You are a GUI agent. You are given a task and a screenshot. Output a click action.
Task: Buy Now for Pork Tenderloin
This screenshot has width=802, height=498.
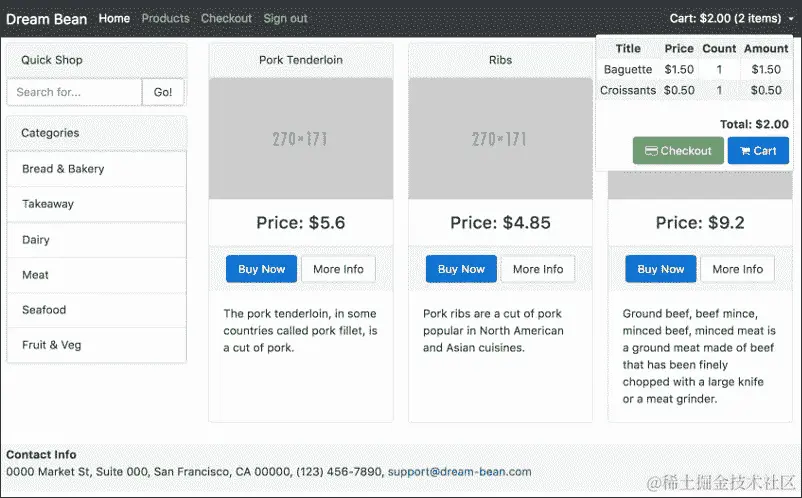261,269
